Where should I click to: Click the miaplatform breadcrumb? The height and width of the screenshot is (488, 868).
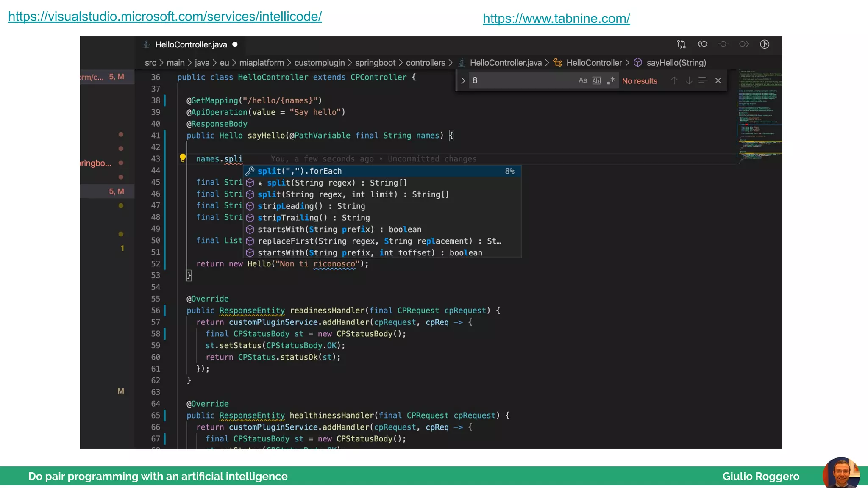(262, 63)
